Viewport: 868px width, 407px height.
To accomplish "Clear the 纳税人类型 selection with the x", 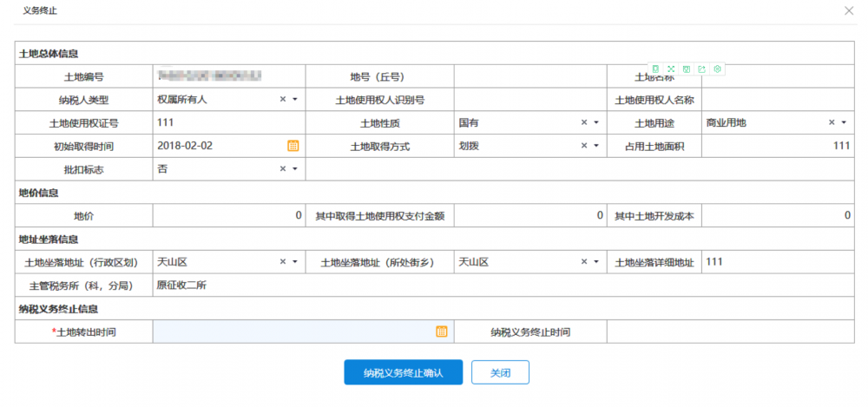I will [282, 100].
